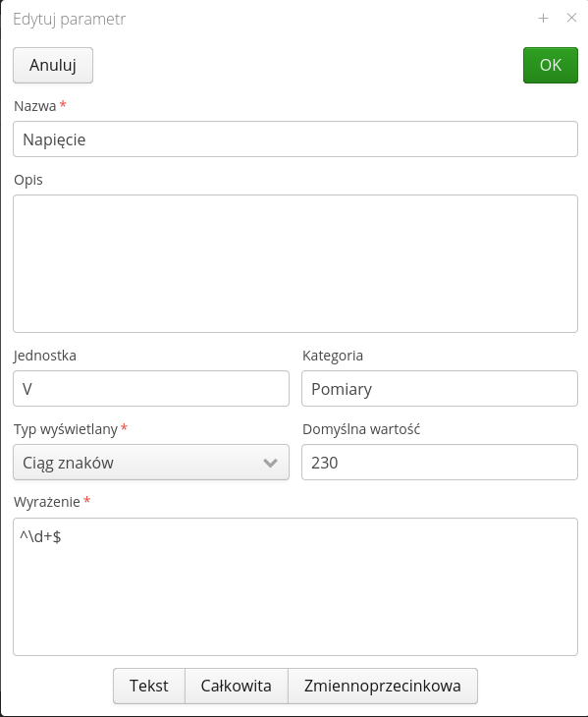Image resolution: width=588 pixels, height=717 pixels.
Task: Click the plus icon to maximize the dialog
Action: pyautogui.click(x=543, y=19)
